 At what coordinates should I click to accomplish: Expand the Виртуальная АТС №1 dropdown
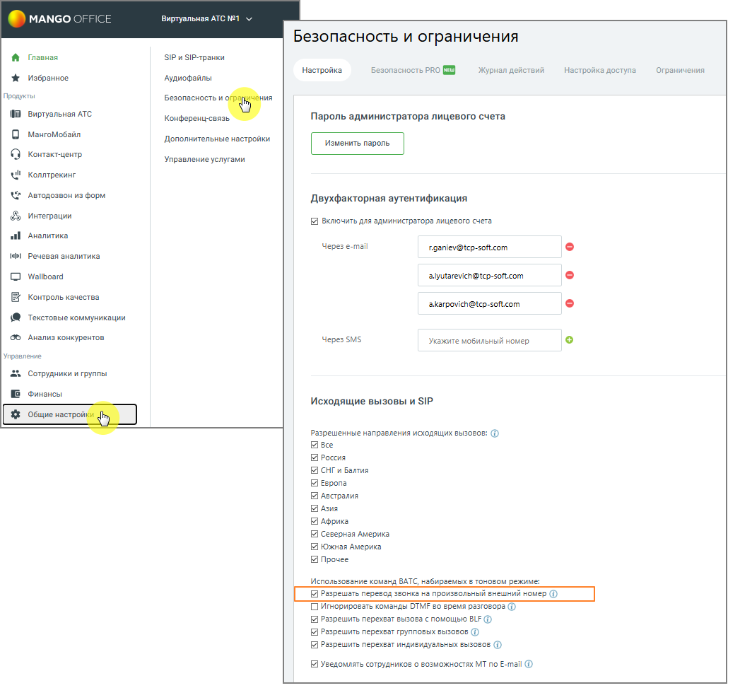click(x=206, y=19)
